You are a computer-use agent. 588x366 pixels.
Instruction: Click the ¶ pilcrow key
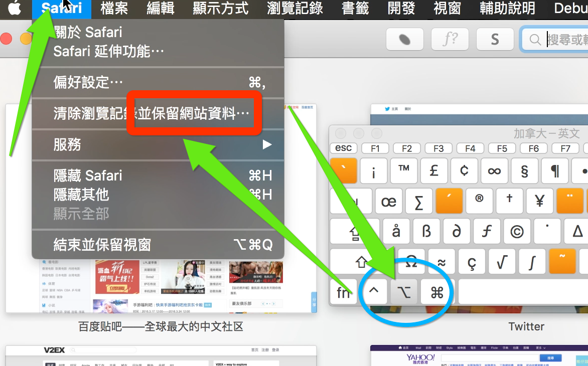[554, 170]
